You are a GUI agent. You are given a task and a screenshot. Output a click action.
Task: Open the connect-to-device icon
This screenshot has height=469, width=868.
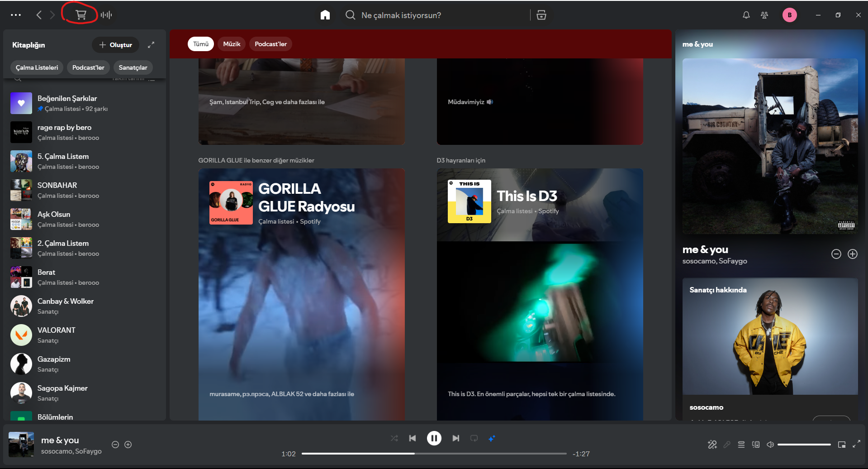pos(756,445)
